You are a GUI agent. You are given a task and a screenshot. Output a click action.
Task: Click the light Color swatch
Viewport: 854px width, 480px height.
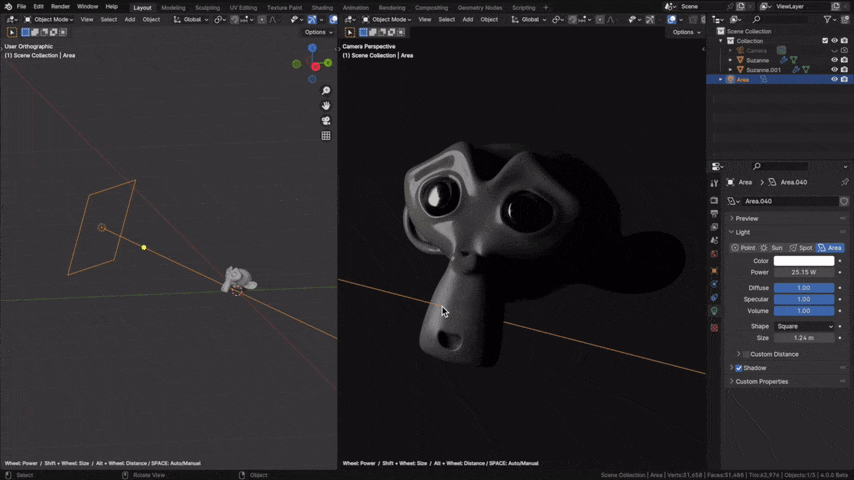click(804, 261)
